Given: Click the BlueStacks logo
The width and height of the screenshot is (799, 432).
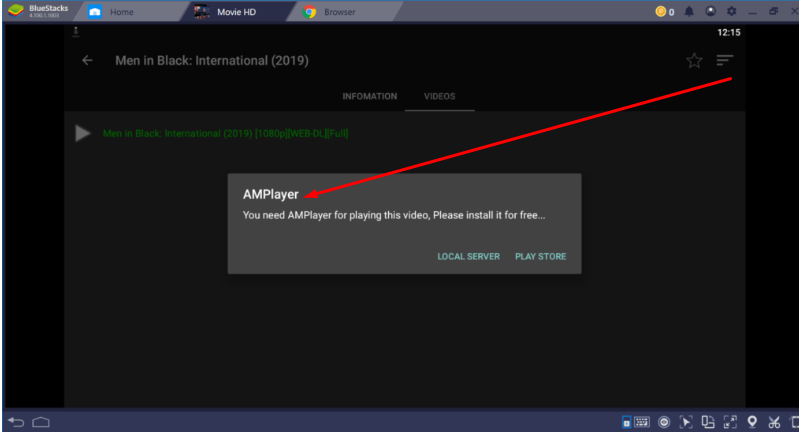Looking at the screenshot, I should pos(16,11).
